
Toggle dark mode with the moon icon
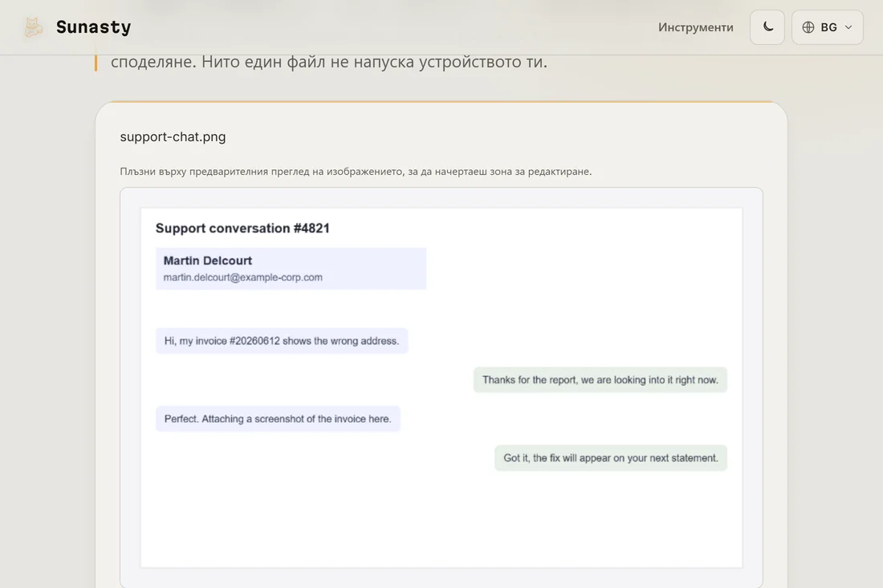767,27
